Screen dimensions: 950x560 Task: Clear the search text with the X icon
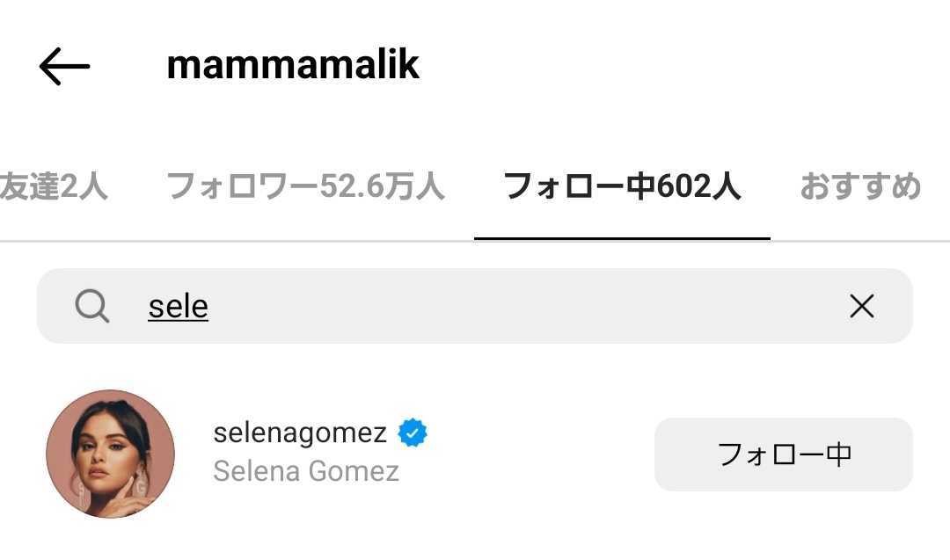[861, 306]
